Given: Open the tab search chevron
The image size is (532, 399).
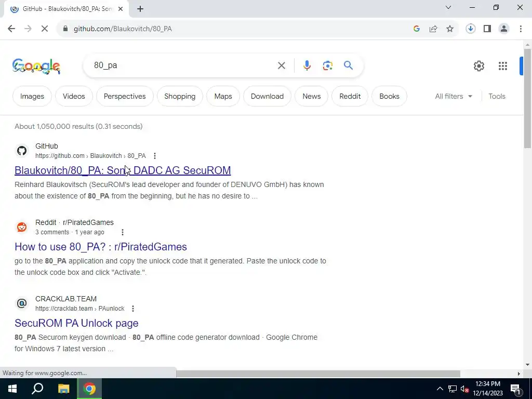Looking at the screenshot, I should [x=448, y=7].
